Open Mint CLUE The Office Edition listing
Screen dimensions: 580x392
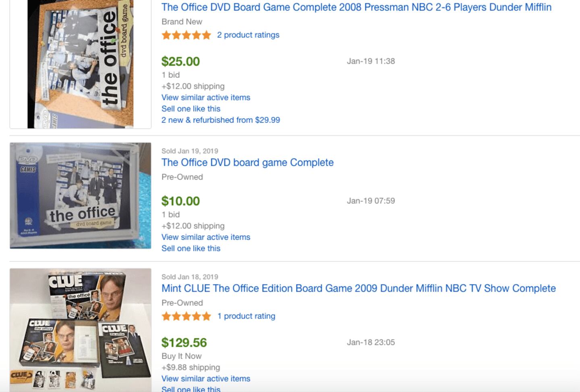click(358, 288)
